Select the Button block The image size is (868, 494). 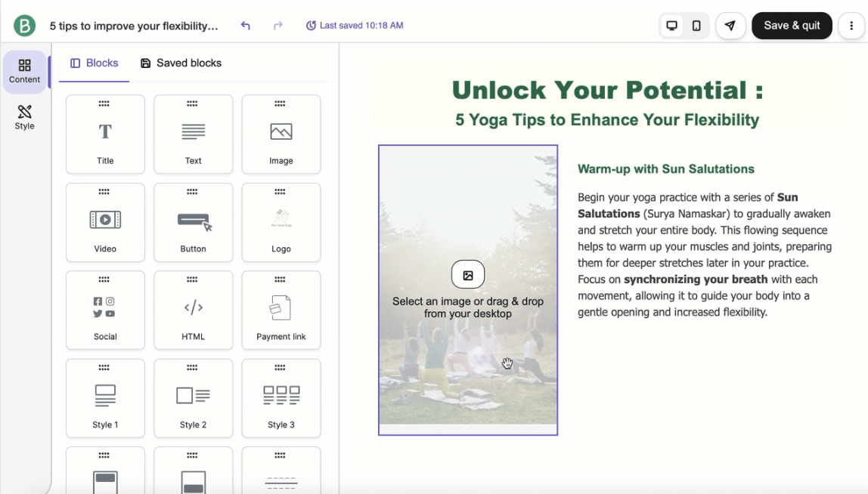pos(194,222)
